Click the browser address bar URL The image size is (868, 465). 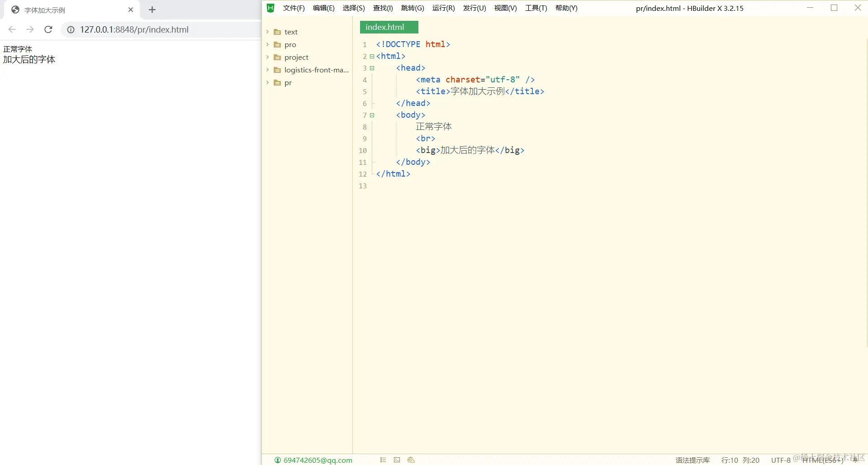coord(134,29)
